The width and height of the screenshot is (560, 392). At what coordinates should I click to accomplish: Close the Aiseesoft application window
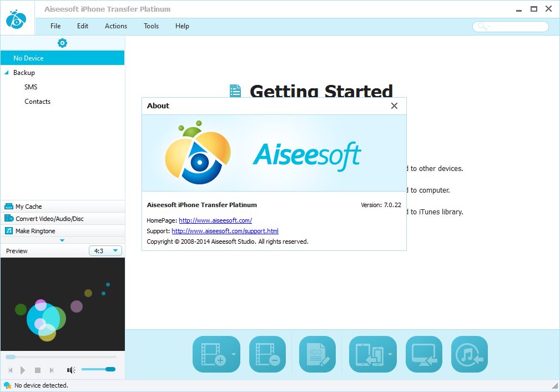coord(548,9)
